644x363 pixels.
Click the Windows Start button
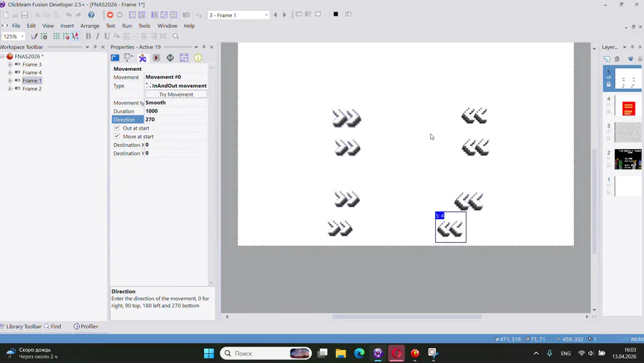pos(209,353)
